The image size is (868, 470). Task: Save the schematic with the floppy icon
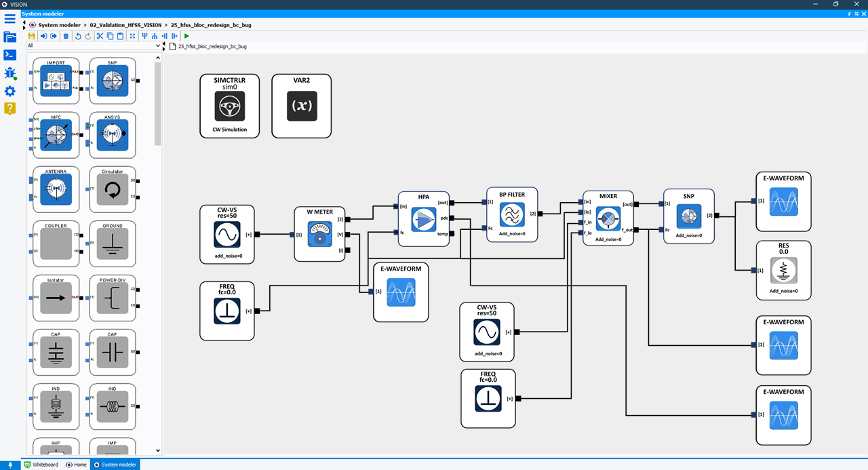point(31,36)
